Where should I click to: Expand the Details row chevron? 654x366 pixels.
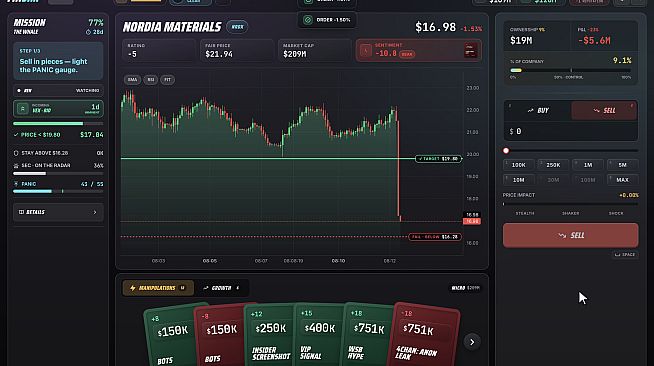pyautogui.click(x=95, y=212)
